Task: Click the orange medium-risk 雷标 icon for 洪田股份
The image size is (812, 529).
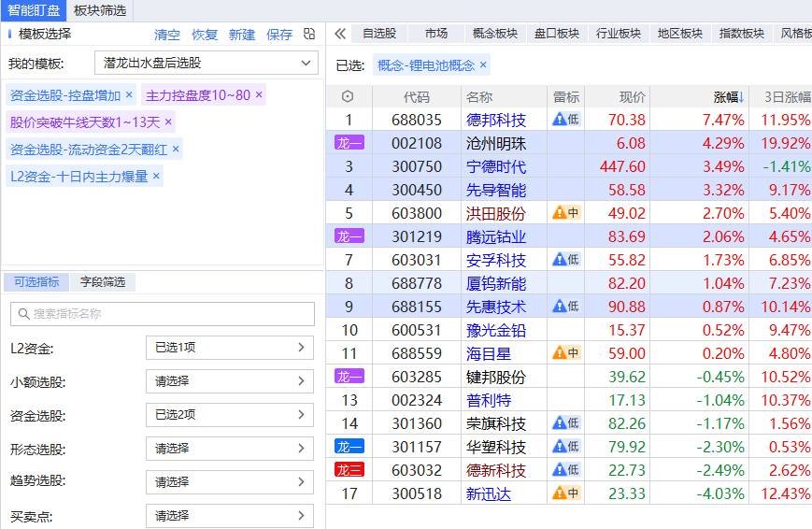Action: [566, 213]
